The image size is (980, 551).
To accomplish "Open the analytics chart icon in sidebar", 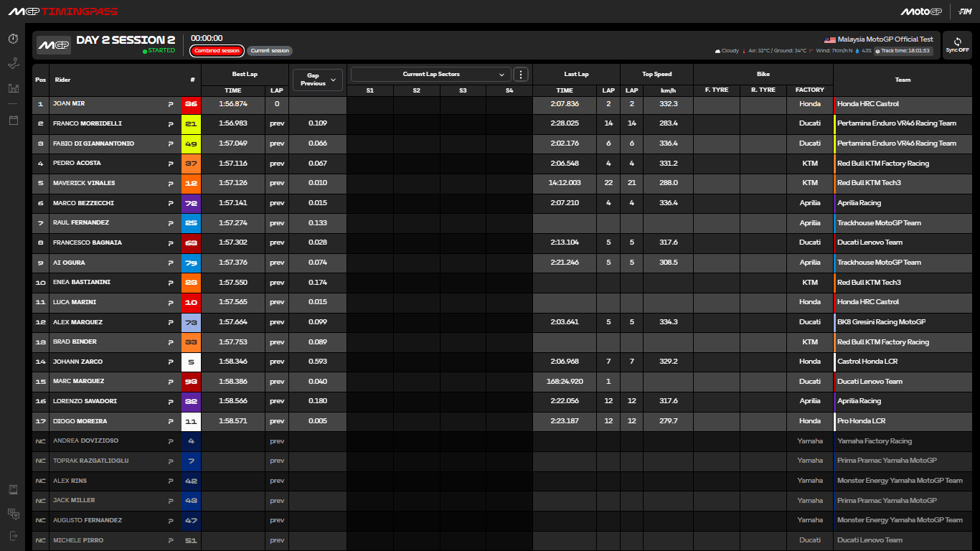I will (12, 88).
